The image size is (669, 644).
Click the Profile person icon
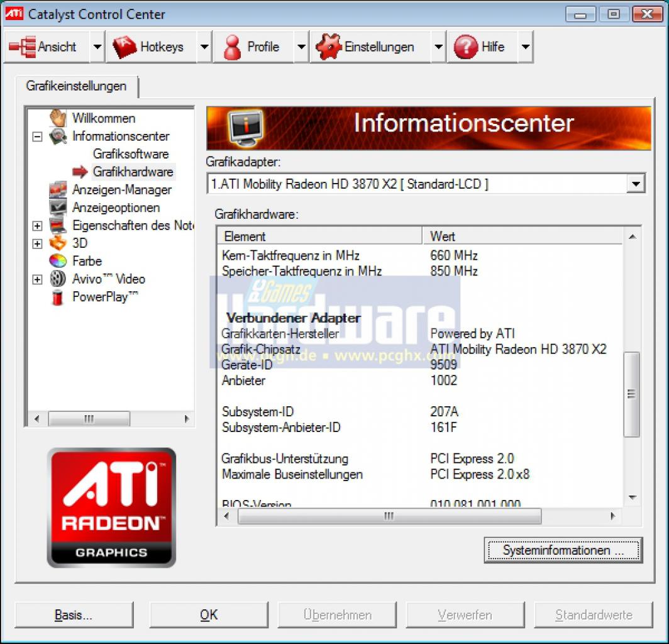[232, 47]
